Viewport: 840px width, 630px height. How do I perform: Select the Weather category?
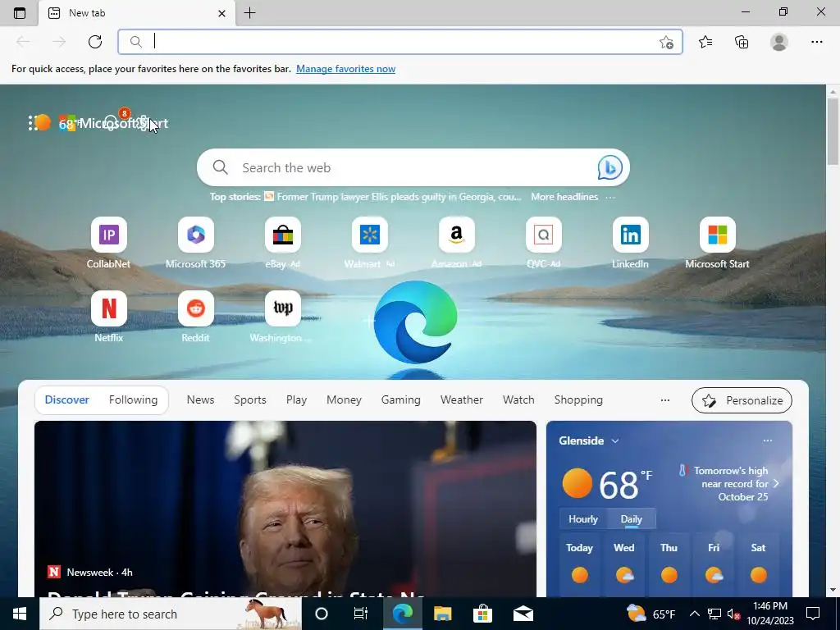(462, 400)
